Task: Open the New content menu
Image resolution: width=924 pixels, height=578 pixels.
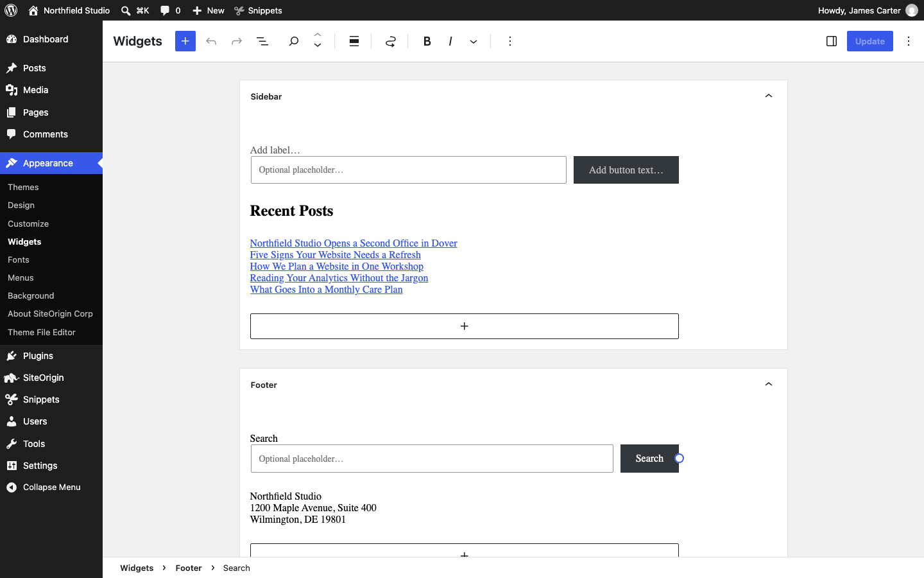Action: tap(209, 10)
